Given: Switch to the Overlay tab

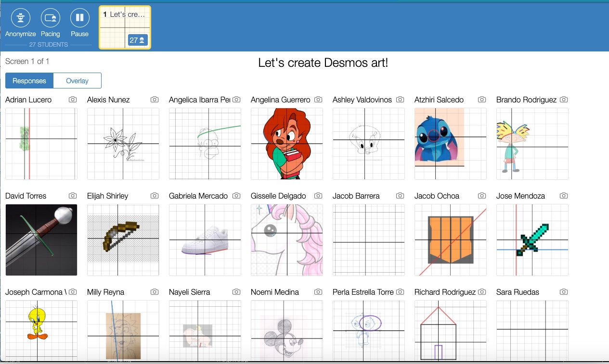Looking at the screenshot, I should 77,81.
